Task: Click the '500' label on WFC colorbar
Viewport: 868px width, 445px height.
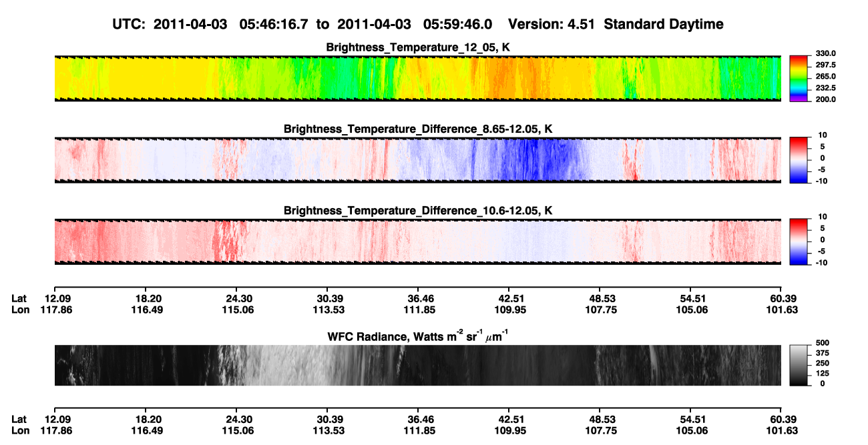Action: pyautogui.click(x=822, y=344)
